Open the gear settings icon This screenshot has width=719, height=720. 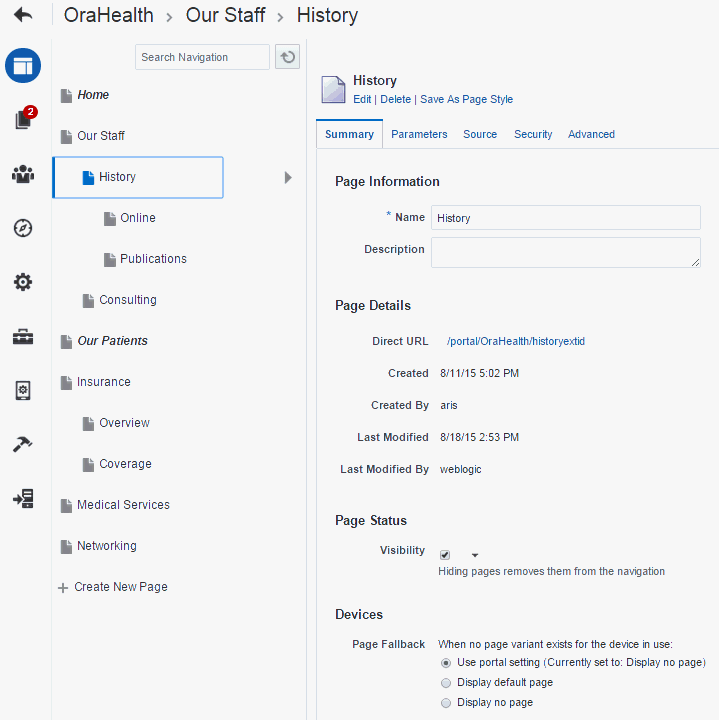point(23,282)
